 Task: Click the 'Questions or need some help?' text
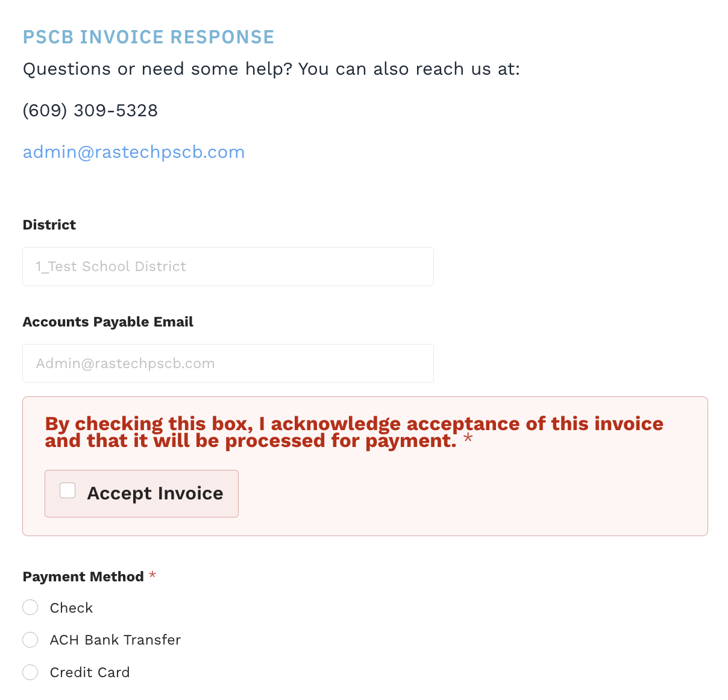[x=157, y=69]
